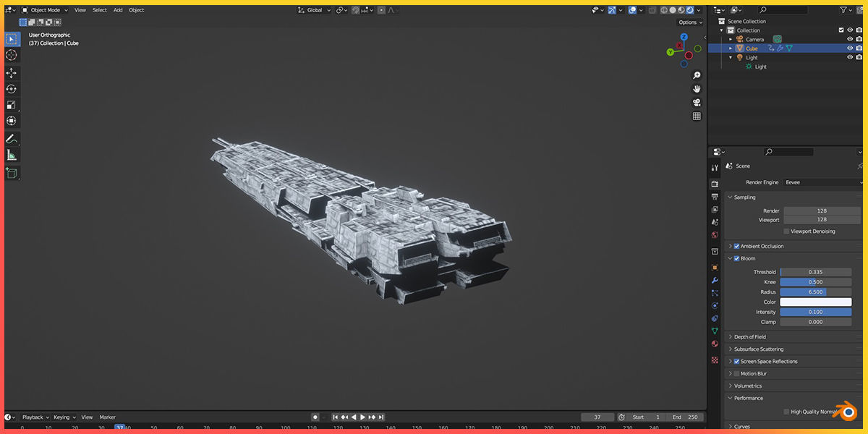Open the Select menu
The height and width of the screenshot is (434, 868).
(100, 10)
